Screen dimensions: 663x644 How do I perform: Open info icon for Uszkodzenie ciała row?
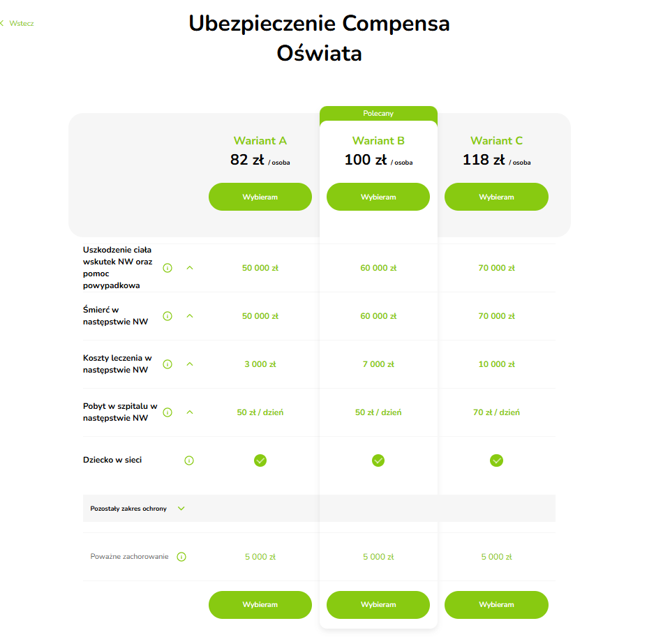click(167, 268)
